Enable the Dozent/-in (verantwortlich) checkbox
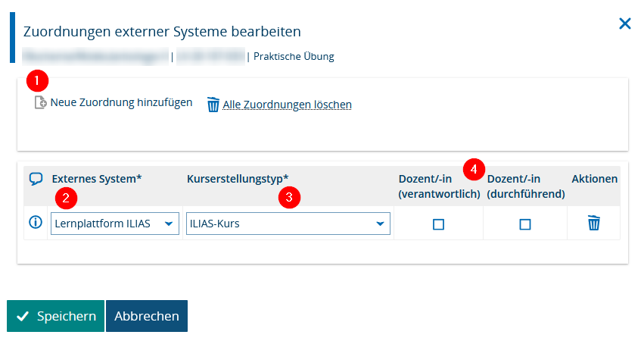 [x=438, y=224]
